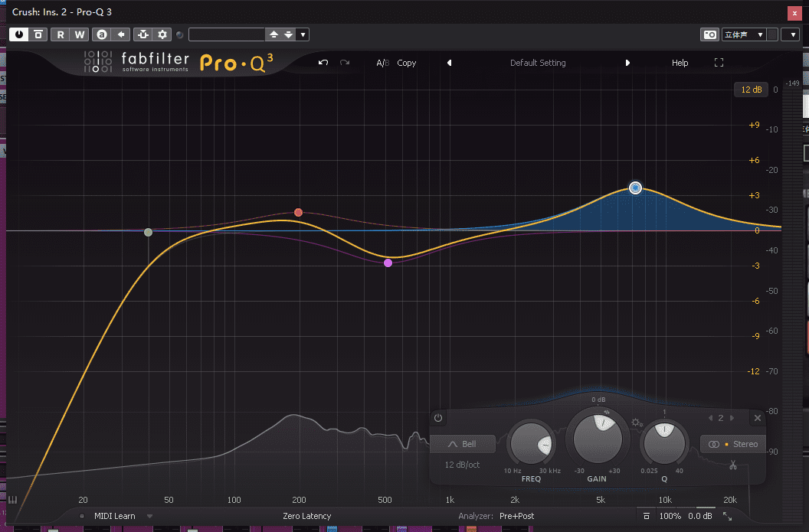The height and width of the screenshot is (532, 809).
Task: Click the 0.0 dB output gain value
Action: pyautogui.click(x=699, y=516)
